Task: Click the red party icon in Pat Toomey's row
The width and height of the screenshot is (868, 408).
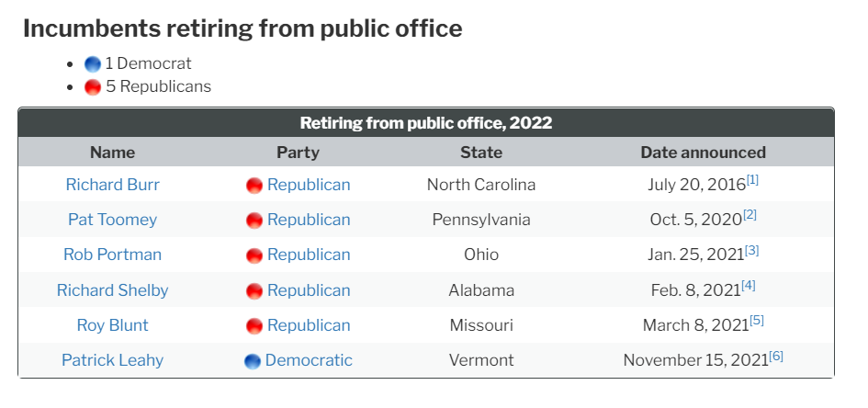Action: tap(254, 221)
